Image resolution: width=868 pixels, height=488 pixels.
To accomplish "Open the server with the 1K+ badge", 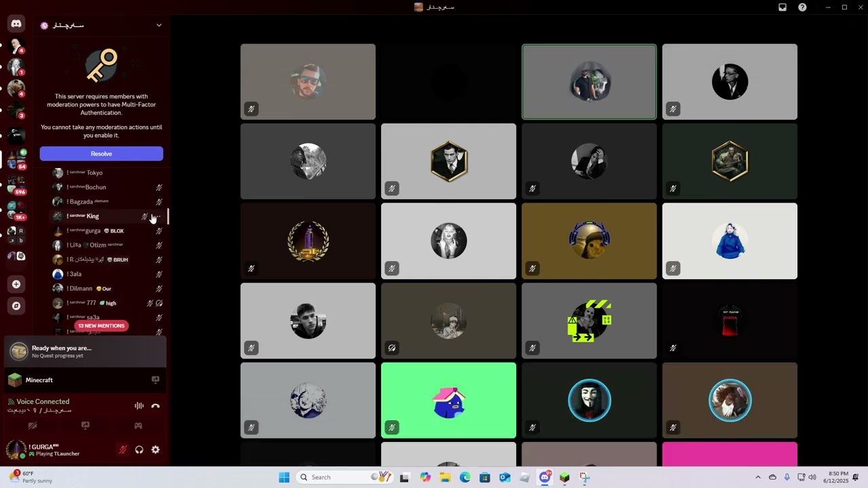I will click(x=16, y=210).
